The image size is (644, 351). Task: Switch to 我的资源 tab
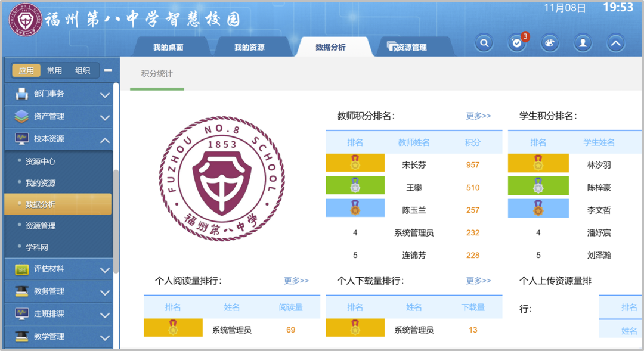click(249, 47)
